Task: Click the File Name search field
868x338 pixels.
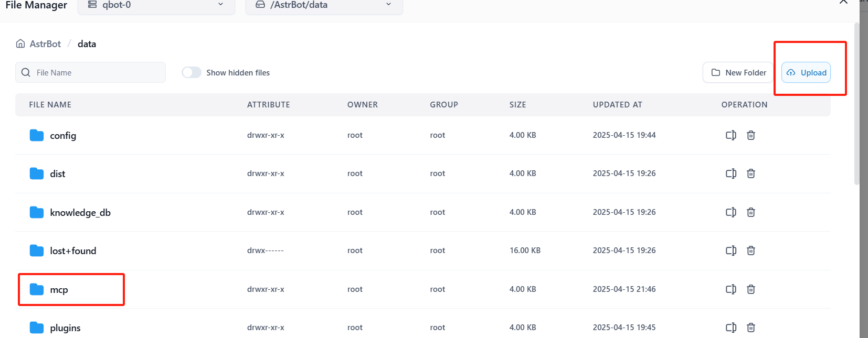Action: click(90, 72)
